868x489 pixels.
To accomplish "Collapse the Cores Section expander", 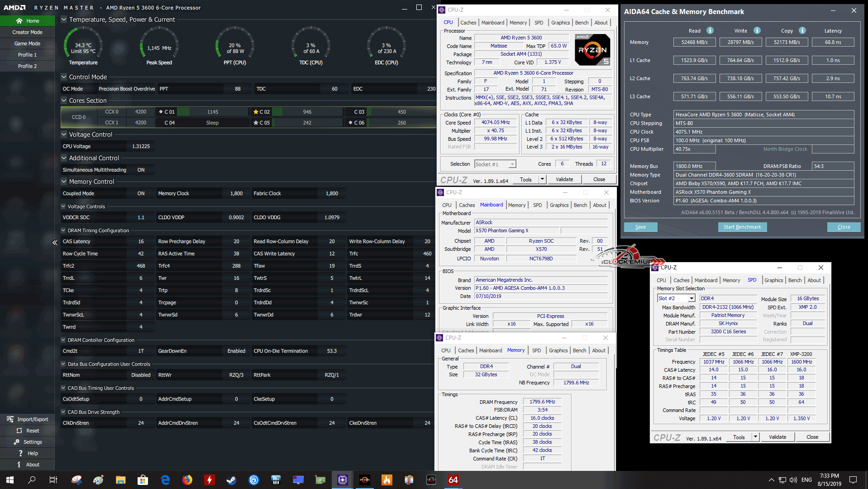I will (64, 101).
